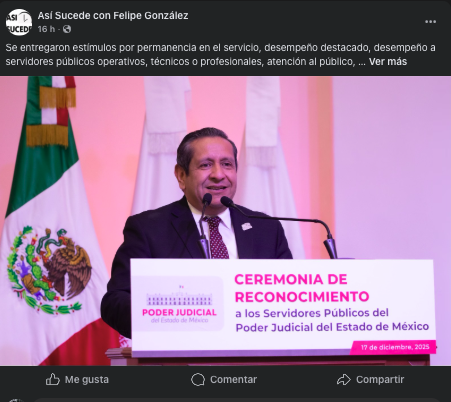Image resolution: width=451 pixels, height=402 pixels.
Task: Click the small avatar beside comment box
Action: [x=16, y=400]
